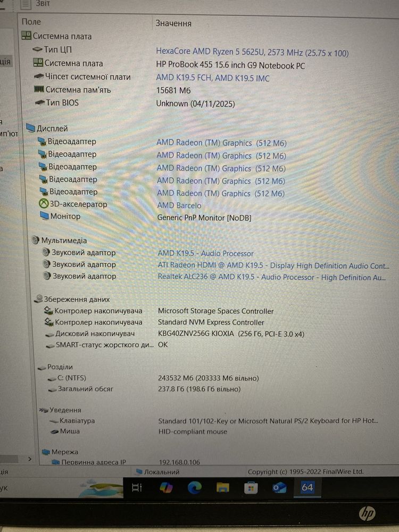This screenshot has width=399, height=532.
Task: Switch to the AIDA64 taskbar button
Action: [307, 487]
